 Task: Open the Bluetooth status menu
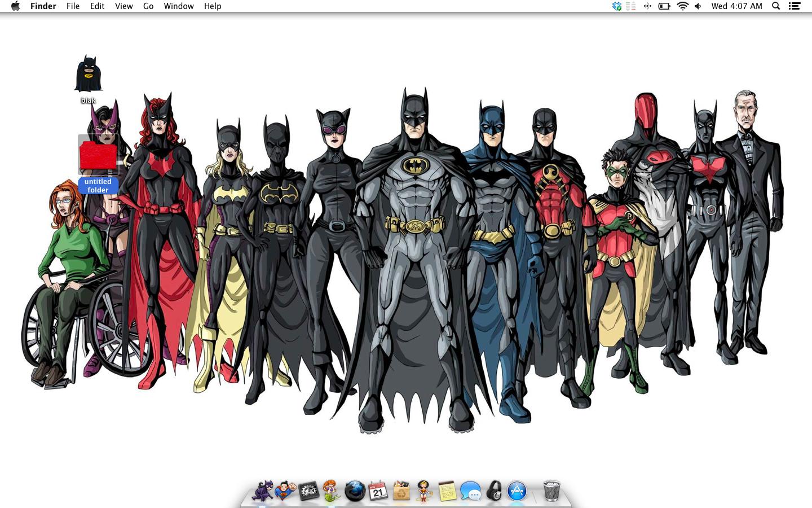coord(647,6)
